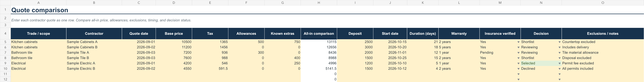Click the Sample Cabinets A cell
The image size is (644, 82).
pos(94,42)
